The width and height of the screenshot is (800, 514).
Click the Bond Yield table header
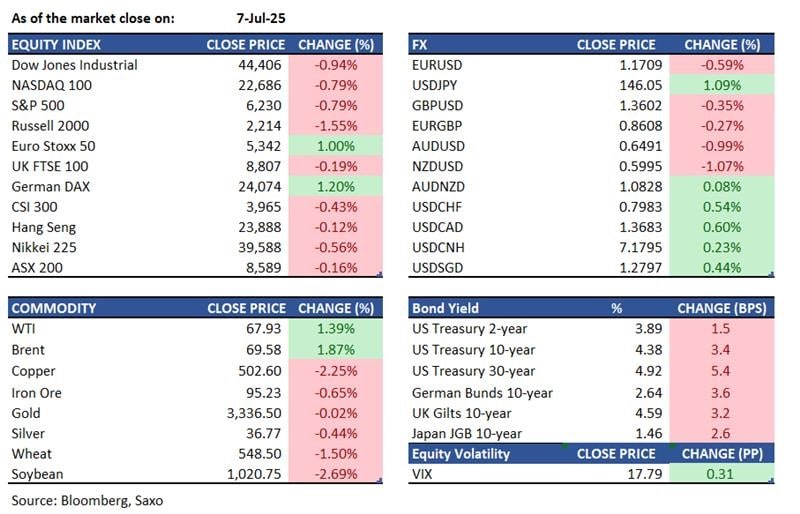pos(447,309)
